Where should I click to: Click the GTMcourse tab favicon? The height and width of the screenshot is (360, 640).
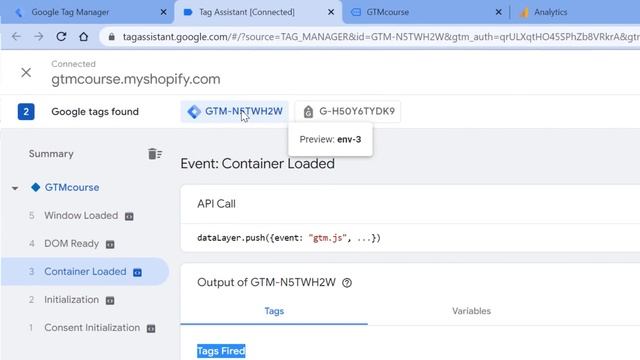[356, 12]
